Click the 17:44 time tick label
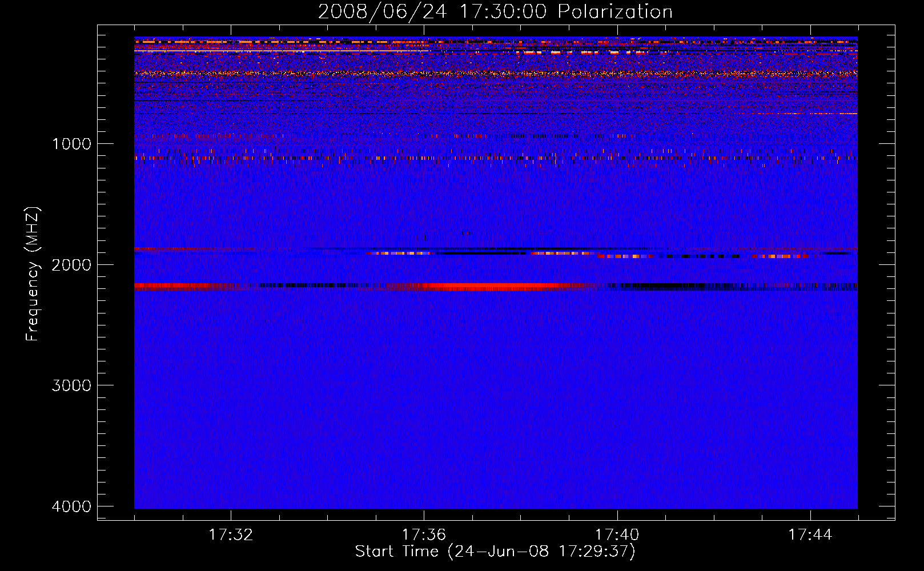The height and width of the screenshot is (571, 924). [x=810, y=535]
